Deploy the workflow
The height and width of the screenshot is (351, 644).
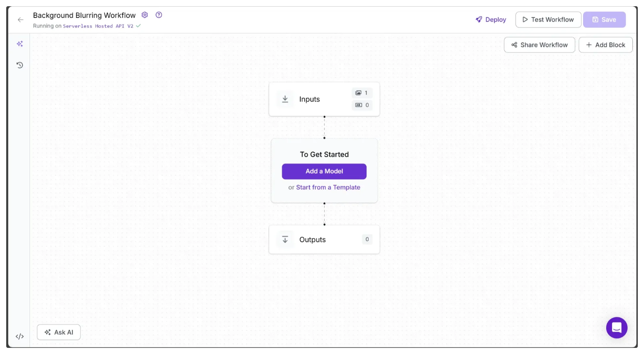pyautogui.click(x=491, y=20)
